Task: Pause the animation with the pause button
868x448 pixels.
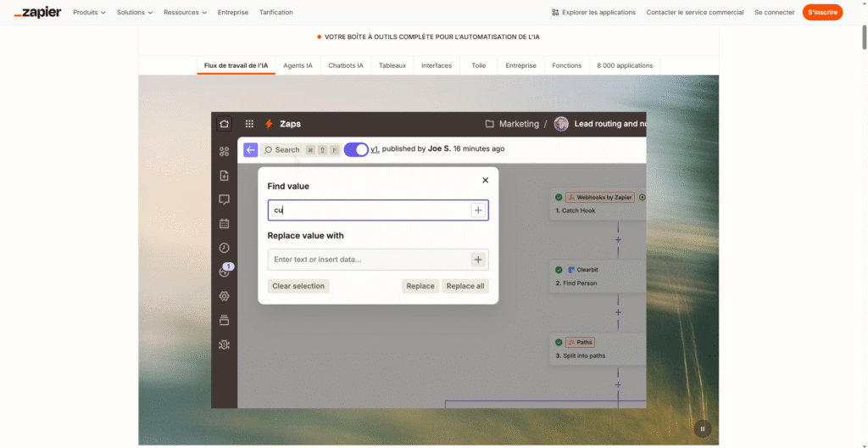Action: tap(702, 428)
